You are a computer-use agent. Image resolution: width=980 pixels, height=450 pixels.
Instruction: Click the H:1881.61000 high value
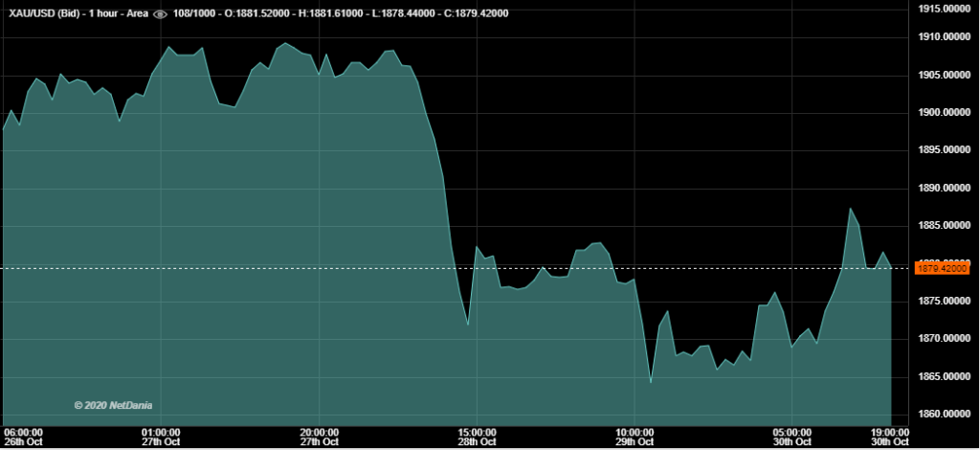[x=328, y=13]
